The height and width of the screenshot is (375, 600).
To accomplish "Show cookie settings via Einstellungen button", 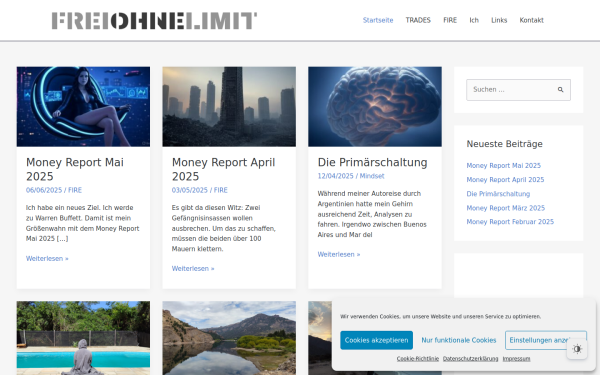I will click(546, 340).
